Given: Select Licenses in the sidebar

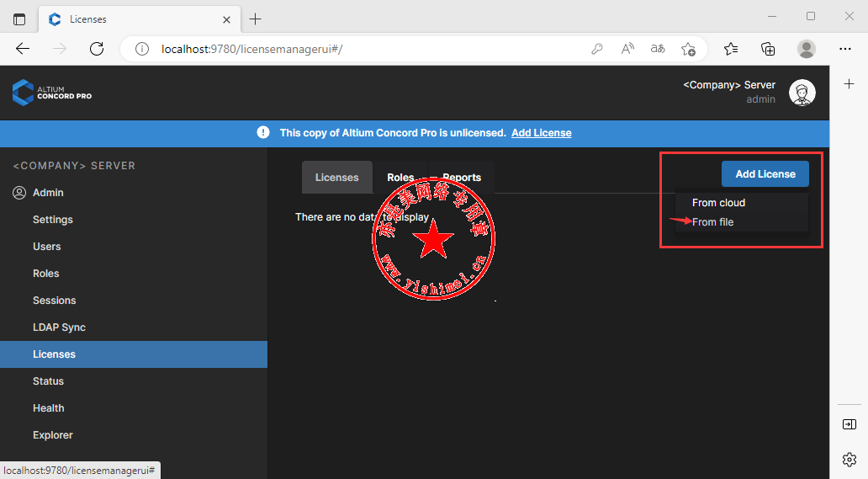Looking at the screenshot, I should (134, 354).
